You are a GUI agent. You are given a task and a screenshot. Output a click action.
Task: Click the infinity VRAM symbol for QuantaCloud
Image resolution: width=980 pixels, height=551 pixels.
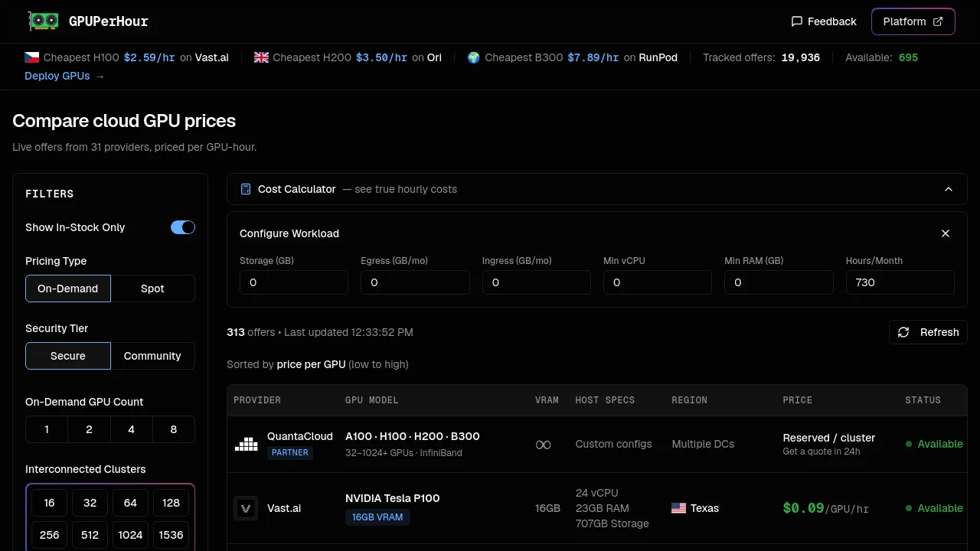click(x=543, y=445)
